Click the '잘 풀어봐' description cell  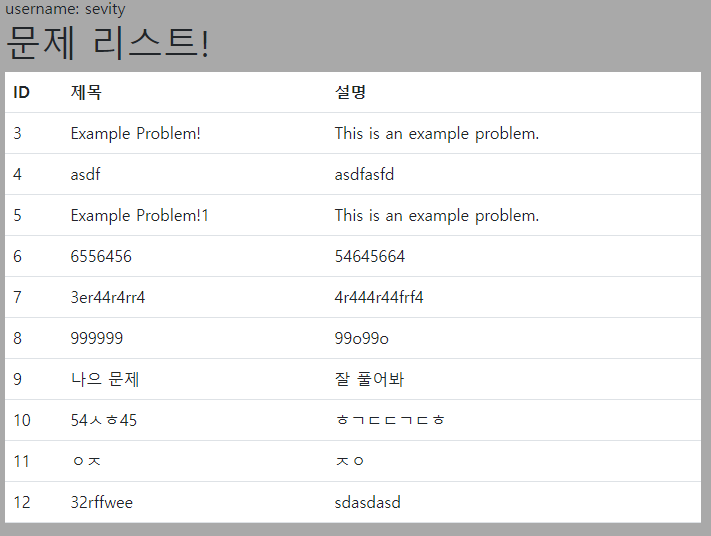(369, 379)
